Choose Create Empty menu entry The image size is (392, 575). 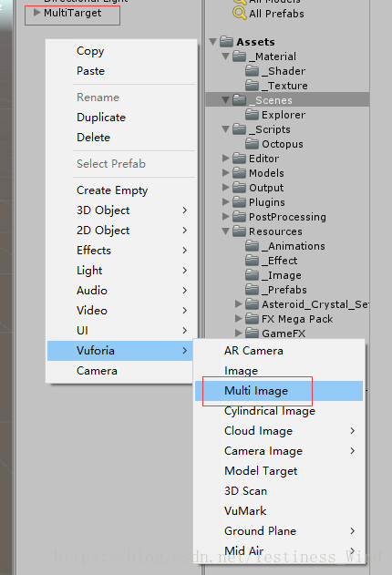[120, 190]
